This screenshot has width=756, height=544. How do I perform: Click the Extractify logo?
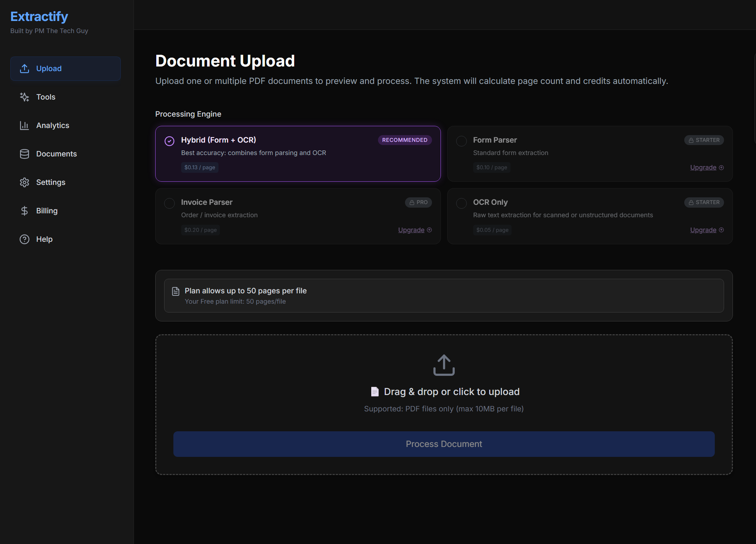click(39, 16)
